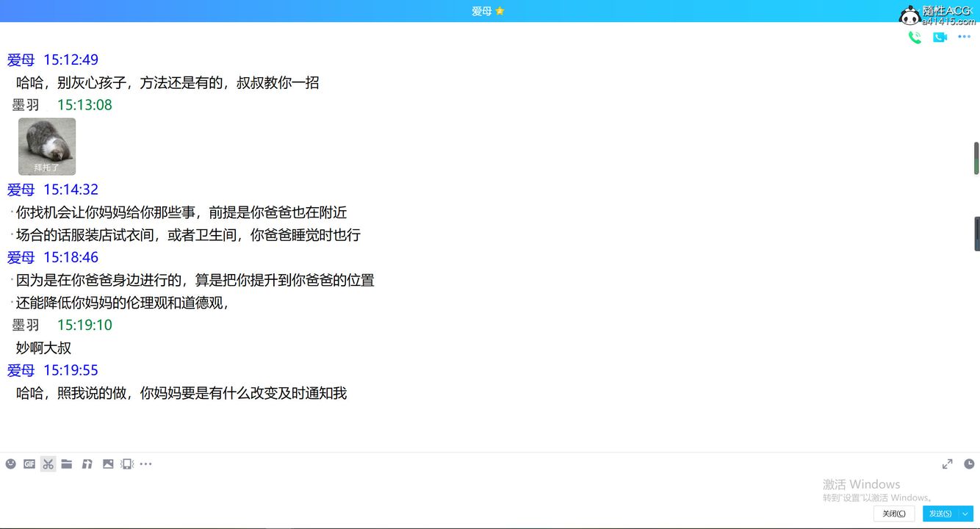Expand the input box with the arrows icon

pyautogui.click(x=947, y=464)
